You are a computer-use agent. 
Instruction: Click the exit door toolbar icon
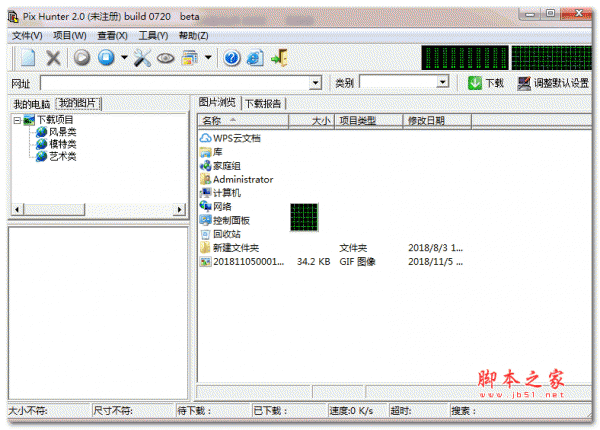(x=279, y=58)
